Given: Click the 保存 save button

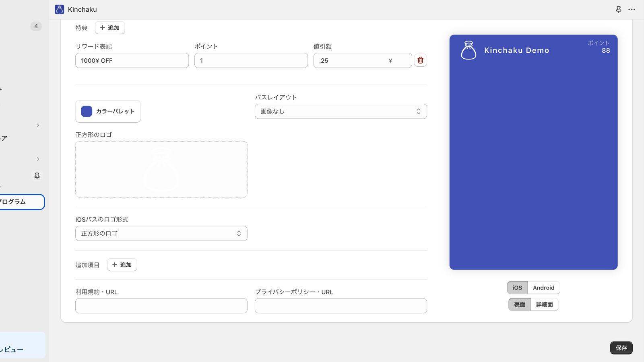Looking at the screenshot, I should tap(621, 348).
